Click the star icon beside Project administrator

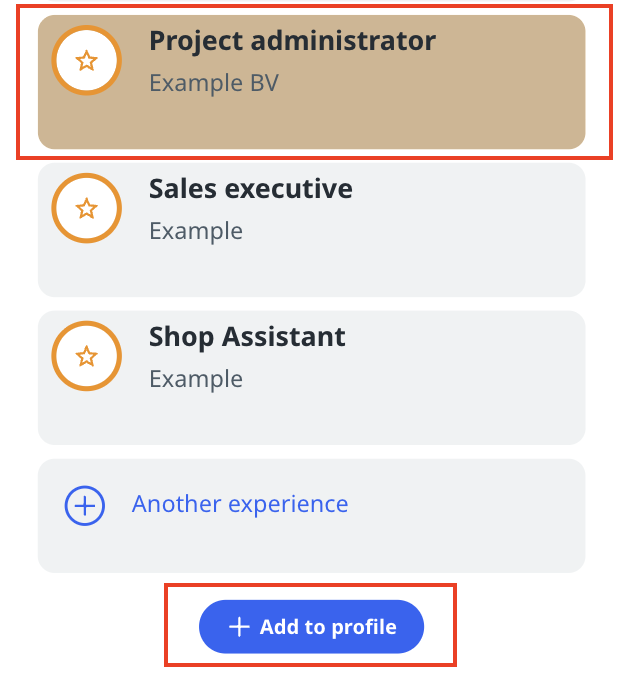(87, 61)
